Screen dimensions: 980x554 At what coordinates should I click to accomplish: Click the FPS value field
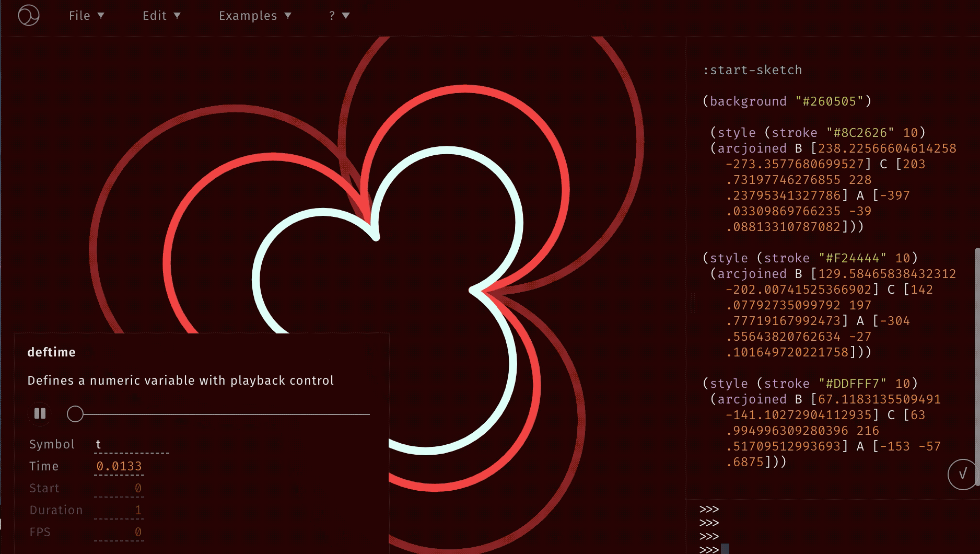pyautogui.click(x=119, y=532)
